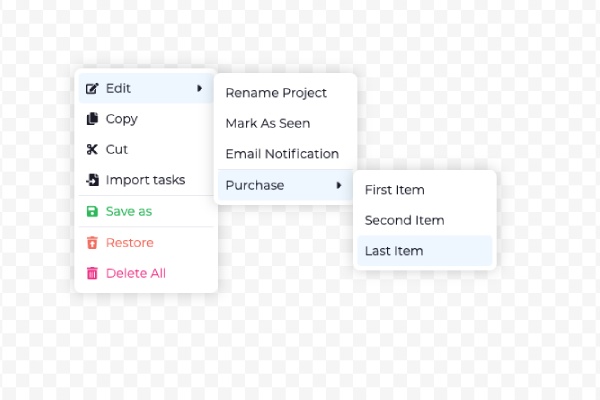Expand the Edit submenu arrow
The image size is (600, 400).
(x=199, y=88)
